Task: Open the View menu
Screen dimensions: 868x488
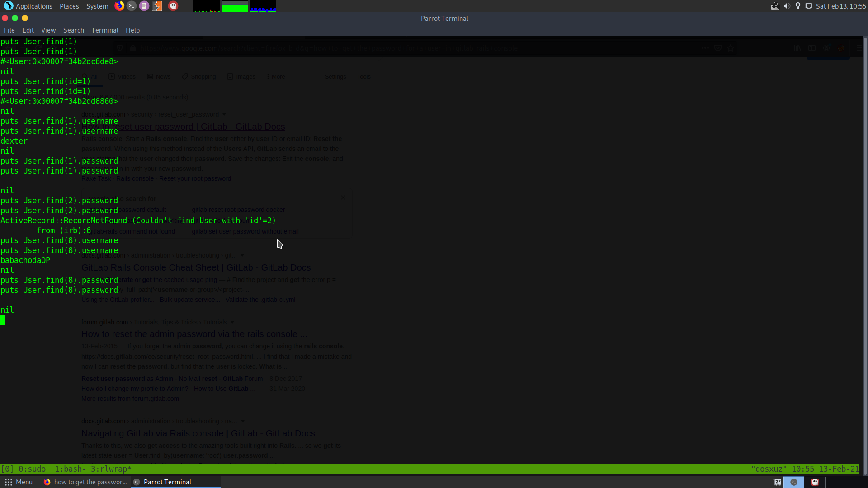Action: click(x=48, y=30)
